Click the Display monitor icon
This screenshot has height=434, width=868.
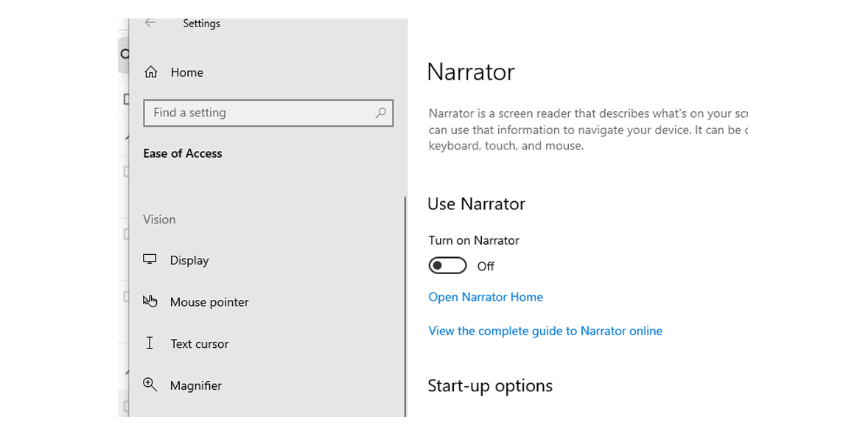[x=150, y=259]
